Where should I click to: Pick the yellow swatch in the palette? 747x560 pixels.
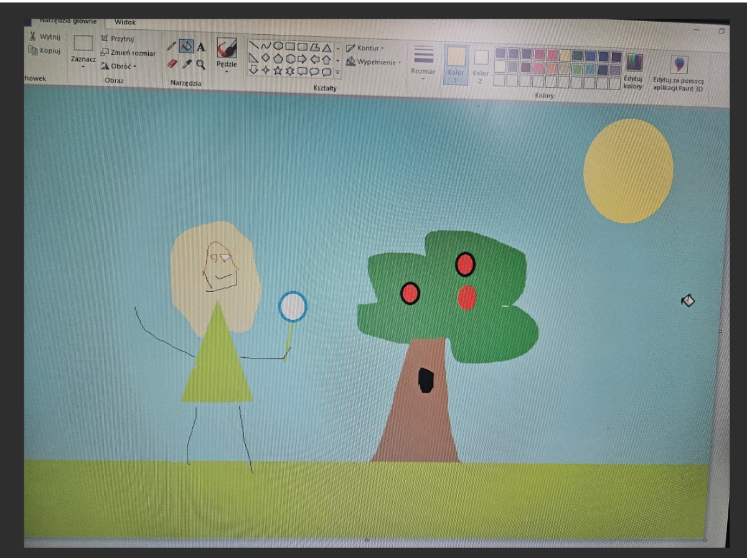pos(565,55)
